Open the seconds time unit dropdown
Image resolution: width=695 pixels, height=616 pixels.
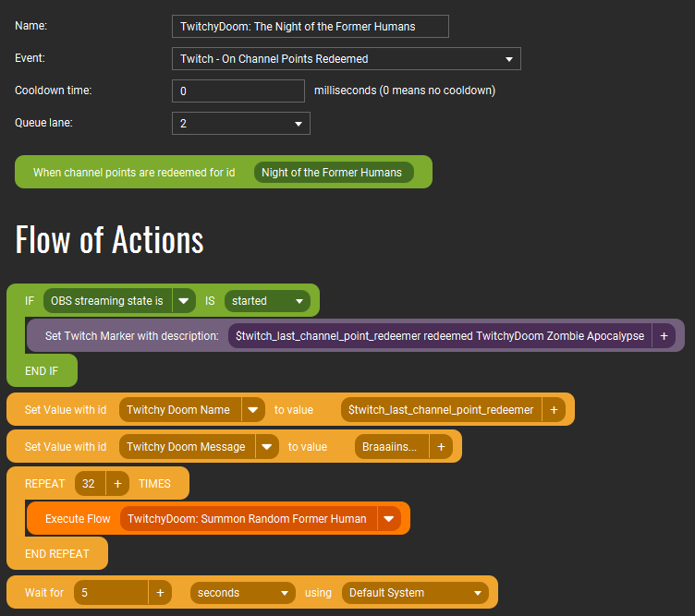pyautogui.click(x=242, y=593)
